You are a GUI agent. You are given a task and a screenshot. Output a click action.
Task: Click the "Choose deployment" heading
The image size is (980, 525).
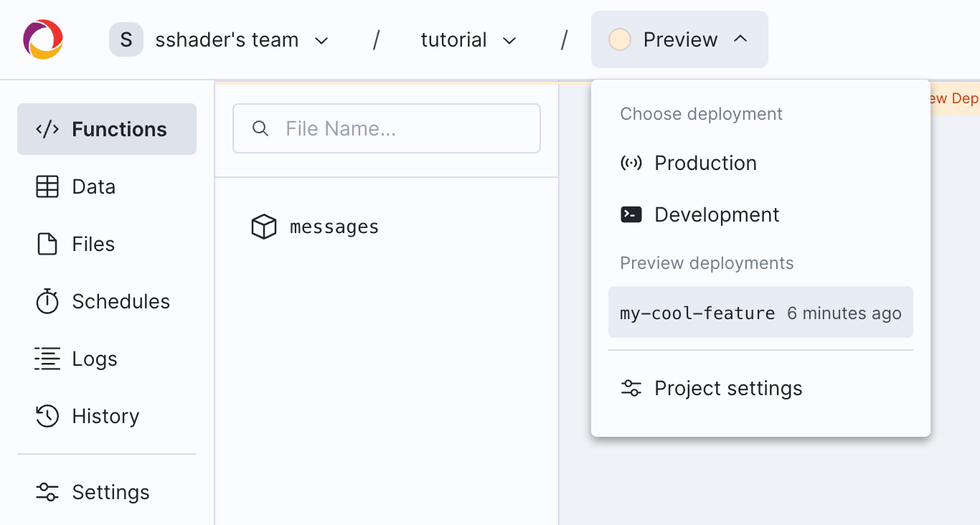[701, 114]
